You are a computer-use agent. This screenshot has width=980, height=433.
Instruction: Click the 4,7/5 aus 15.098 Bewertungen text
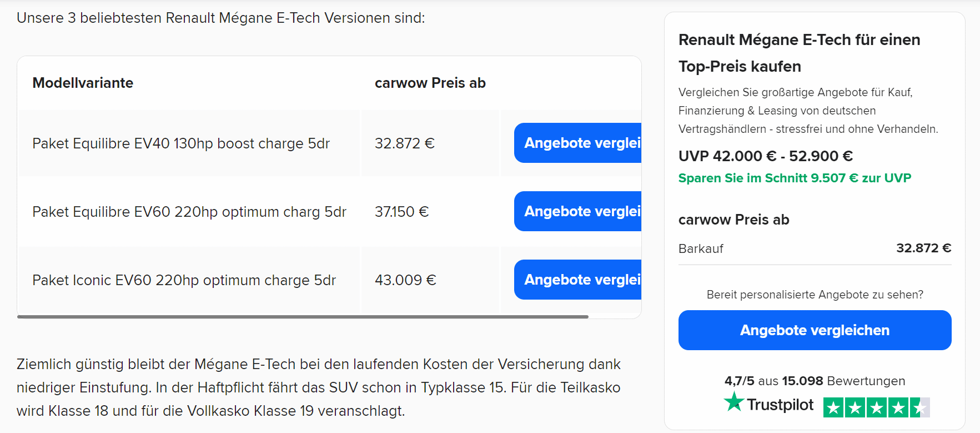(815, 381)
